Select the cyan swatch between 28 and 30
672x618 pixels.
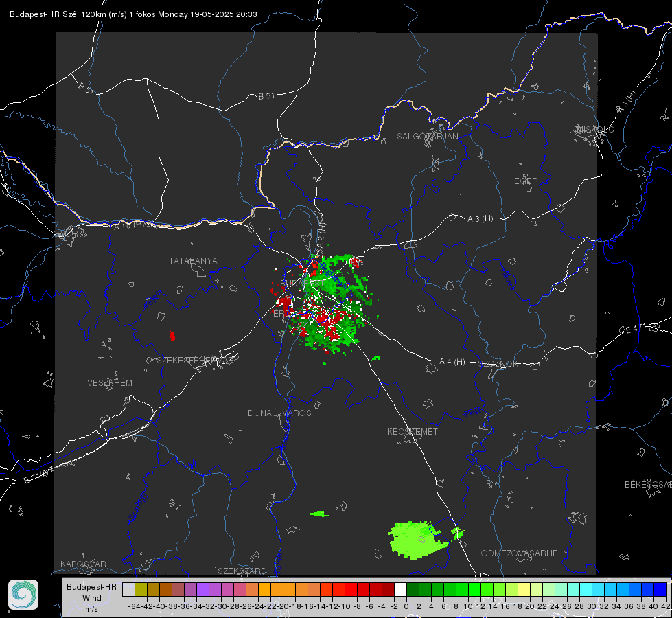[586, 589]
